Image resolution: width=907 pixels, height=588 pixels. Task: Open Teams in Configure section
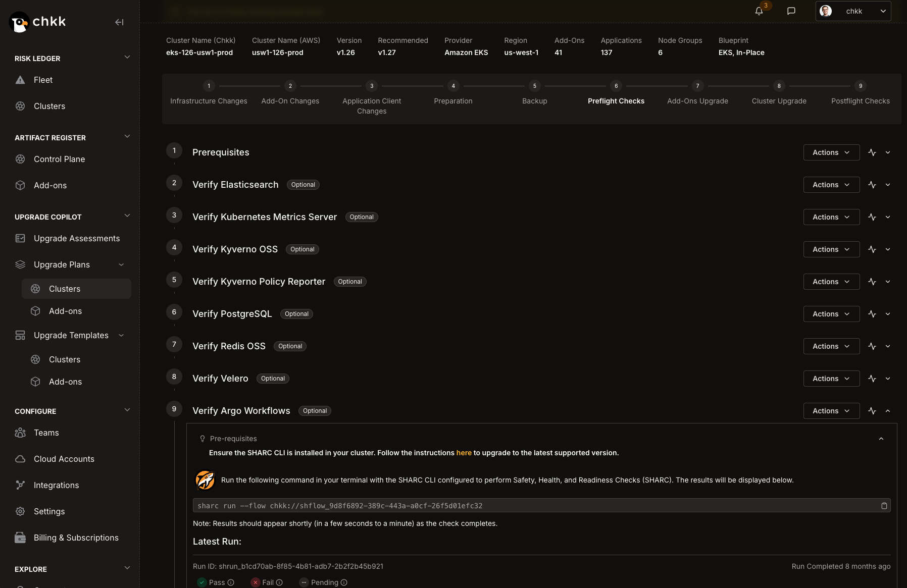point(46,433)
